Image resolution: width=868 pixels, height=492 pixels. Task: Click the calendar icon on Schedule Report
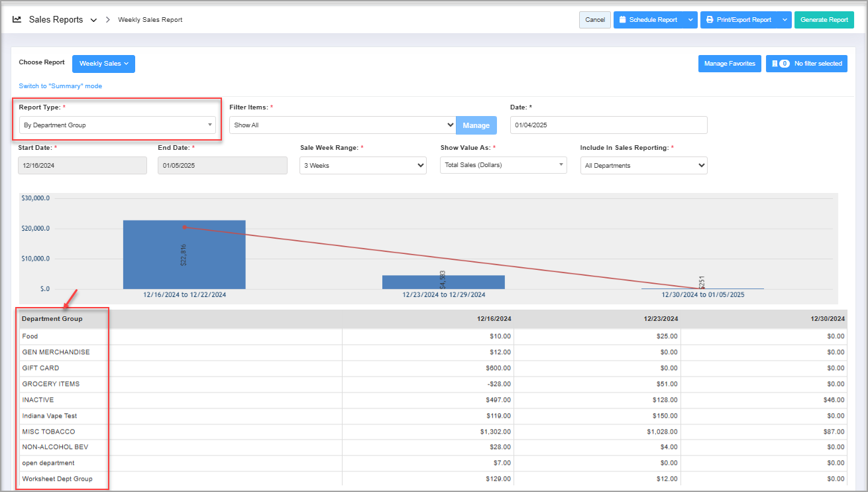623,20
